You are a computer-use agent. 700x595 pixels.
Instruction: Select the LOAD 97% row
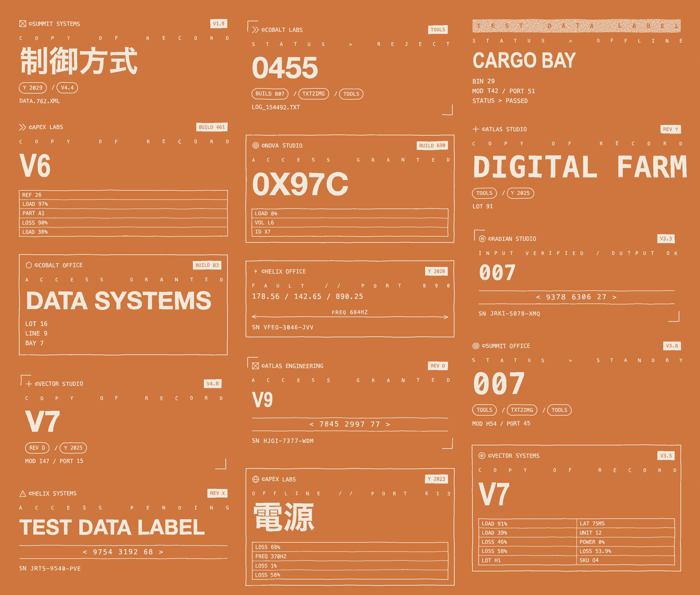tap(123, 204)
